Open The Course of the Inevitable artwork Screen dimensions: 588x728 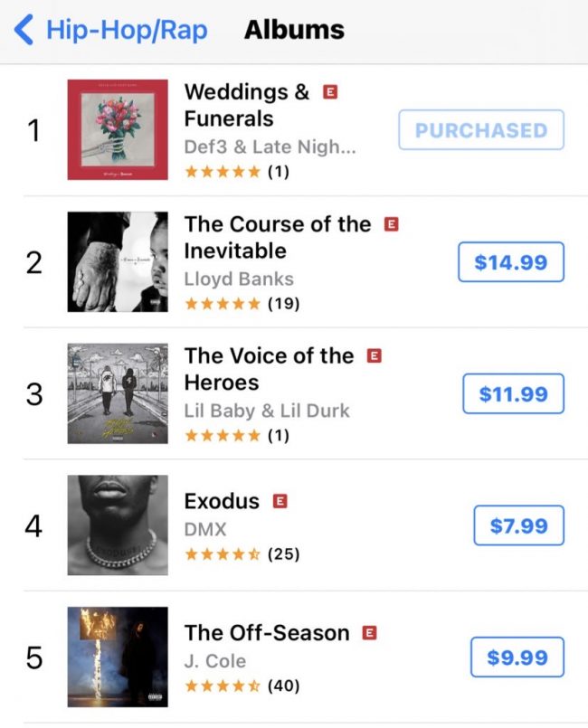coord(118,262)
